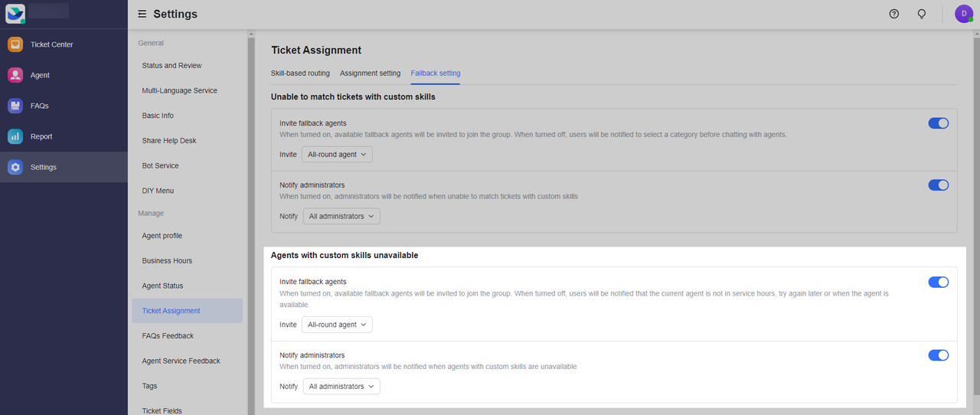Open Ticket Fields settings
The height and width of the screenshot is (415, 980).
[188, 409]
